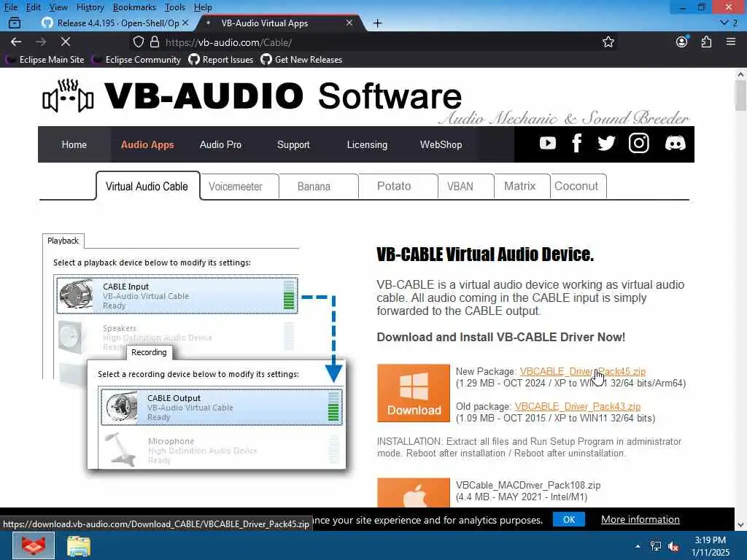This screenshot has width=747, height=560.
Task: Open More information cookie link
Action: (x=640, y=519)
